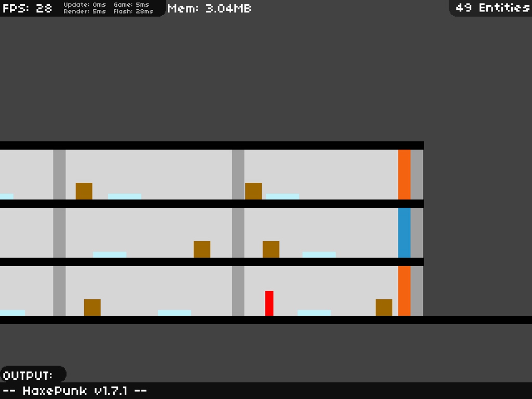Click middle-floor light-blue pad between the gray pillars
The image size is (532, 399).
(x=110, y=255)
